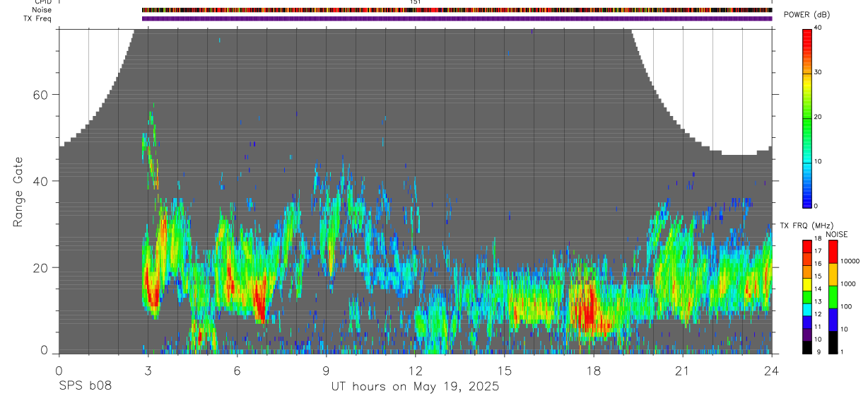Click the black 9 MHz frequency swatch
868x401 pixels.
[807, 347]
